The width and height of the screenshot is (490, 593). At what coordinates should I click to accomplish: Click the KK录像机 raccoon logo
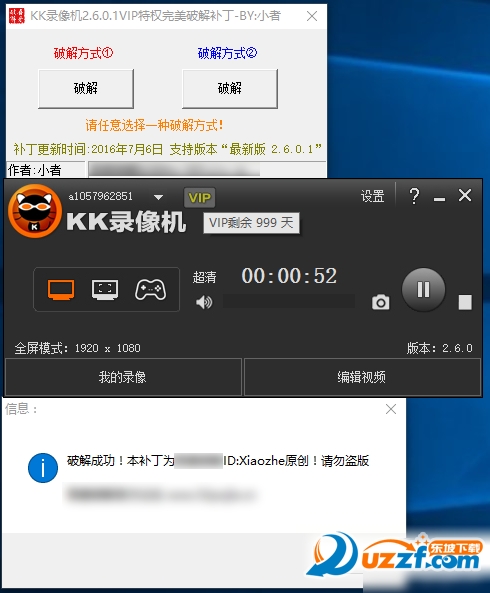tap(35, 211)
